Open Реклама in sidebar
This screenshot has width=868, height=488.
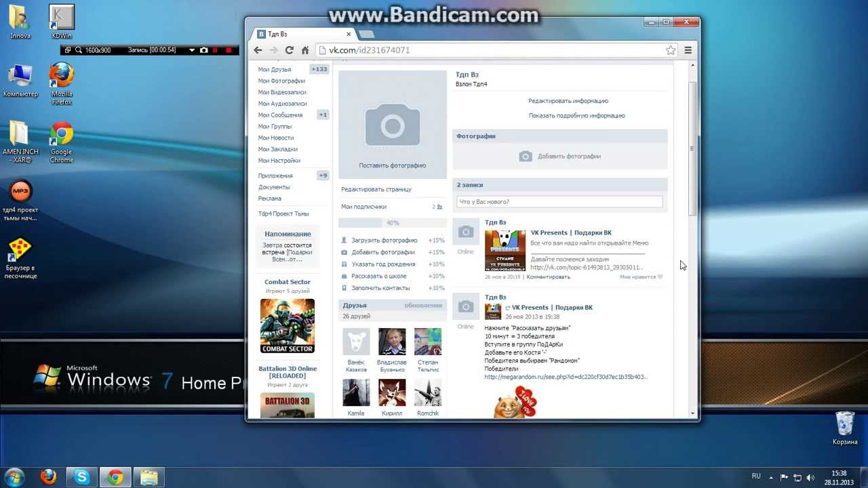269,199
